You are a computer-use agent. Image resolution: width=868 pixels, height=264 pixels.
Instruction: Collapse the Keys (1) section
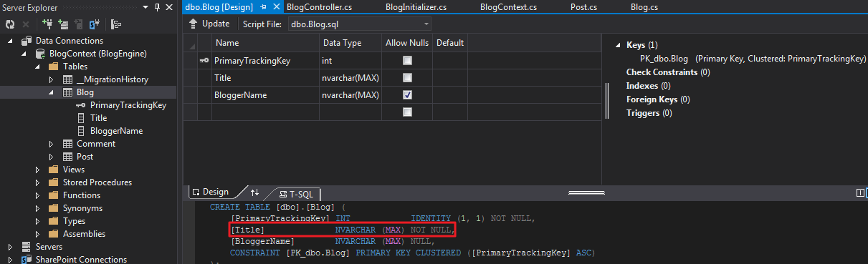click(x=619, y=46)
